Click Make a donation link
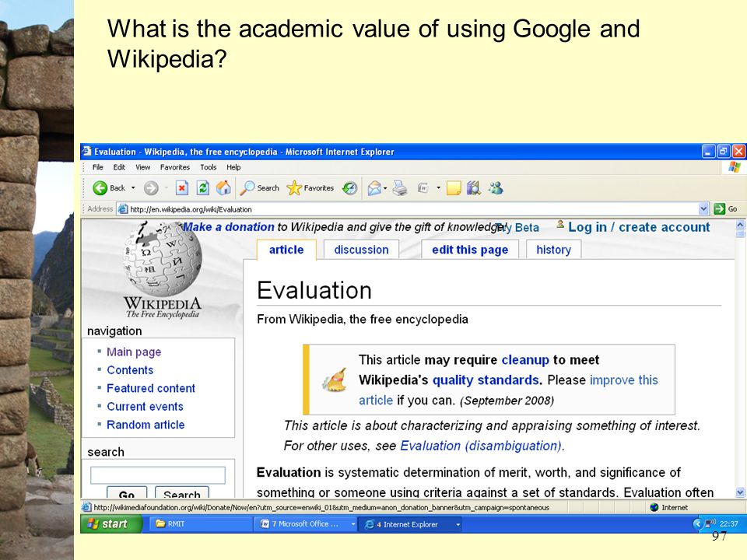747x560 pixels. point(229,227)
